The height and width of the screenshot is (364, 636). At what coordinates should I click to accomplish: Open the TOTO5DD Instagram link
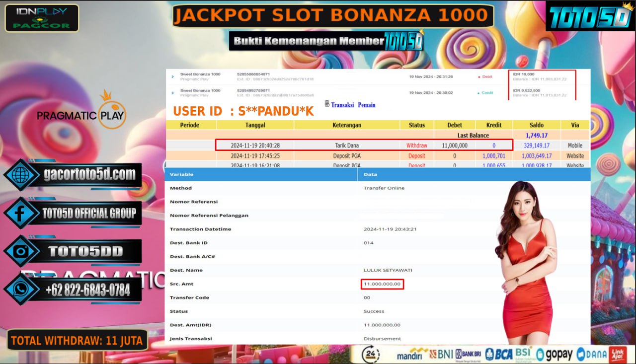point(85,252)
